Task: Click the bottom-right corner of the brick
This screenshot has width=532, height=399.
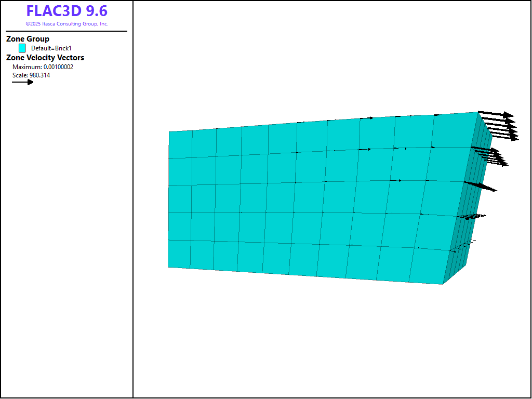Action: point(443,284)
